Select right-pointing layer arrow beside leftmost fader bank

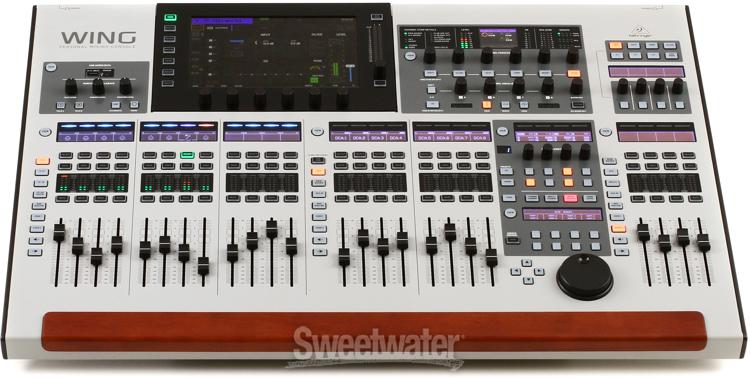[35, 252]
